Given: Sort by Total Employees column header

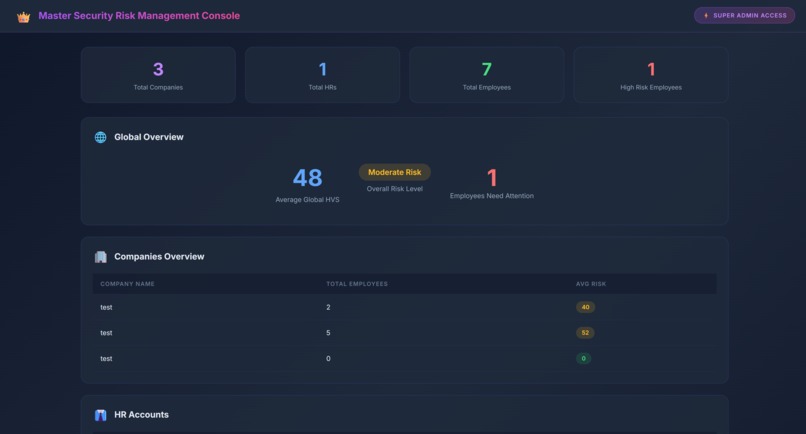Looking at the screenshot, I should pyautogui.click(x=357, y=284).
